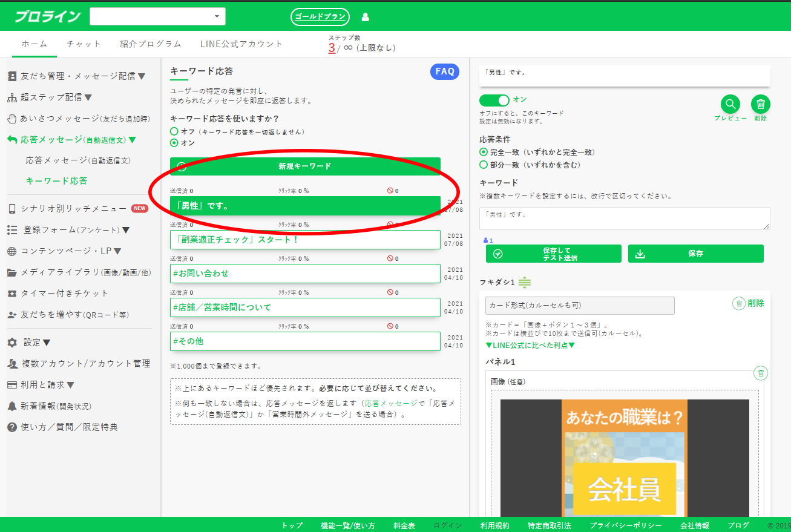Expand ▼LINE公式に比べた利点▼ section
Viewport: 791px width, 532px height.
click(530, 345)
